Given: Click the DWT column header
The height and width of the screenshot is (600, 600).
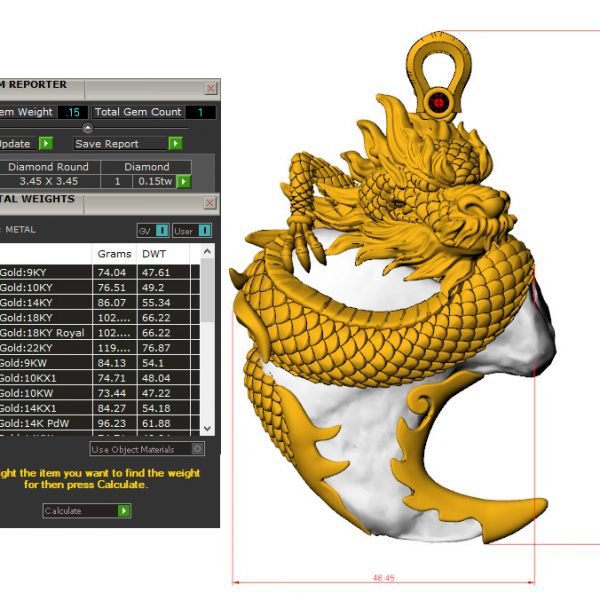Looking at the screenshot, I should 153,254.
